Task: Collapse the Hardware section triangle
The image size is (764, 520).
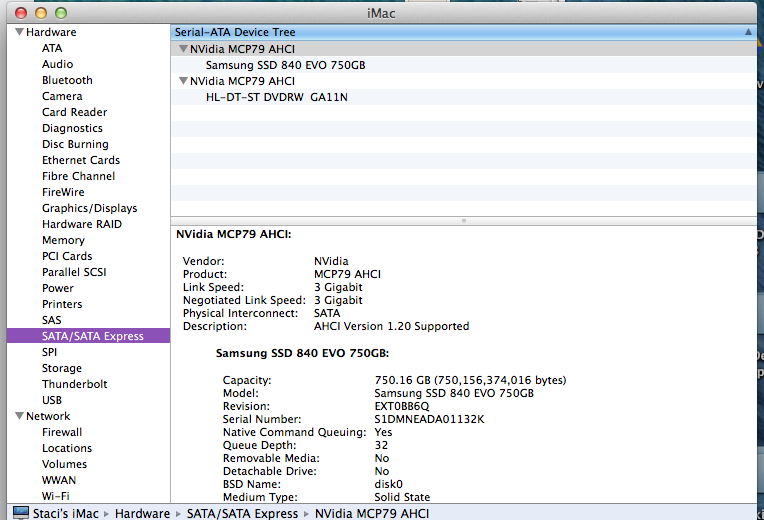Action: click(x=19, y=32)
